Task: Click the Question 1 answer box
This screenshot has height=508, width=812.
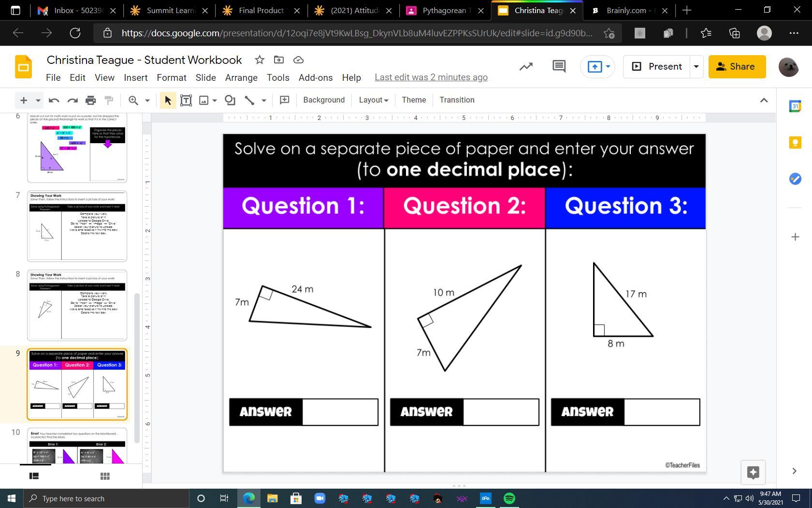Action: [340, 412]
